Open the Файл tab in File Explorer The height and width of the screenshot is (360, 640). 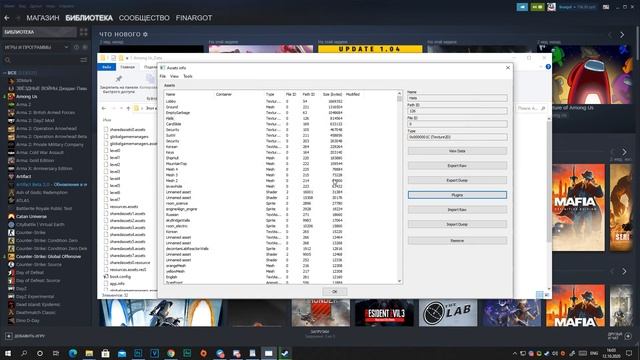point(107,67)
